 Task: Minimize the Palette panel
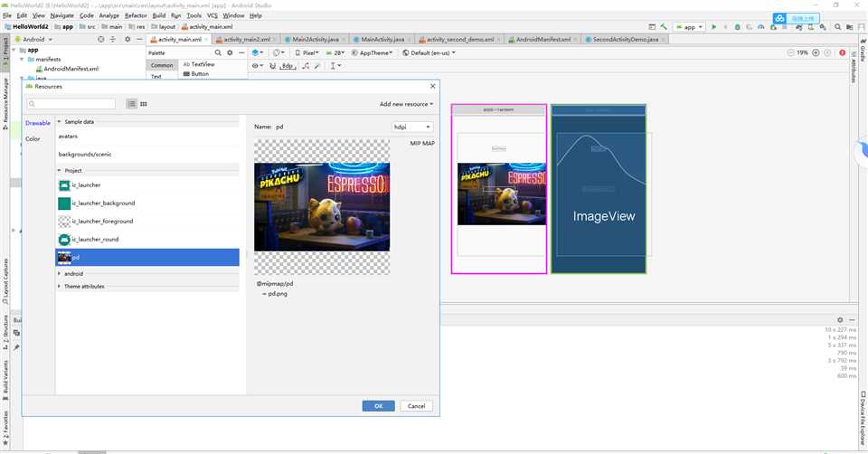241,52
